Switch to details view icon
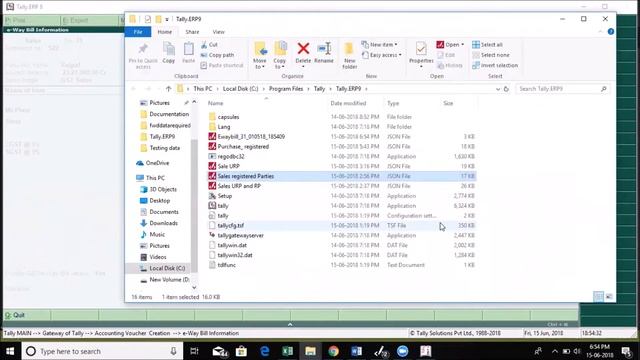This screenshot has height=360, width=640. pyautogui.click(x=598, y=297)
